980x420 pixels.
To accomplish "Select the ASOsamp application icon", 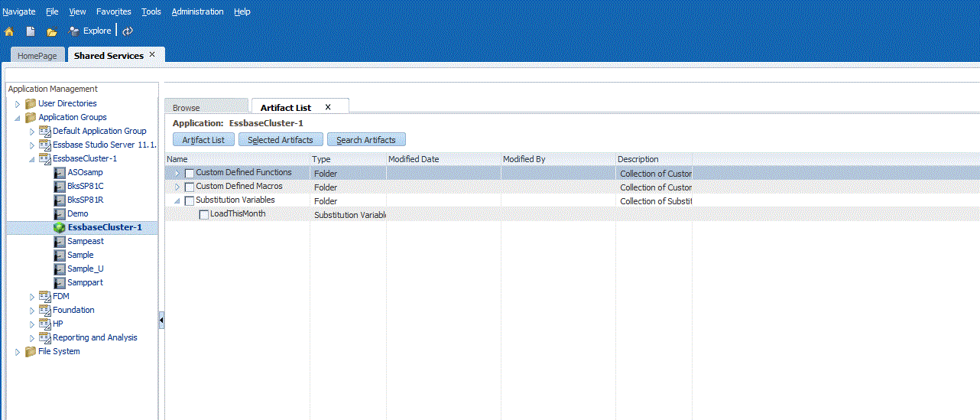I will click(x=60, y=172).
